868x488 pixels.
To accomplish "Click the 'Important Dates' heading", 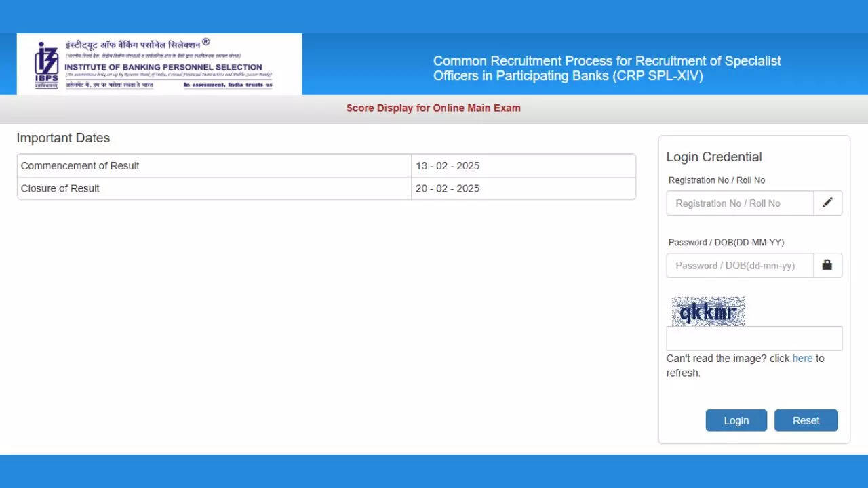I will click(63, 138).
